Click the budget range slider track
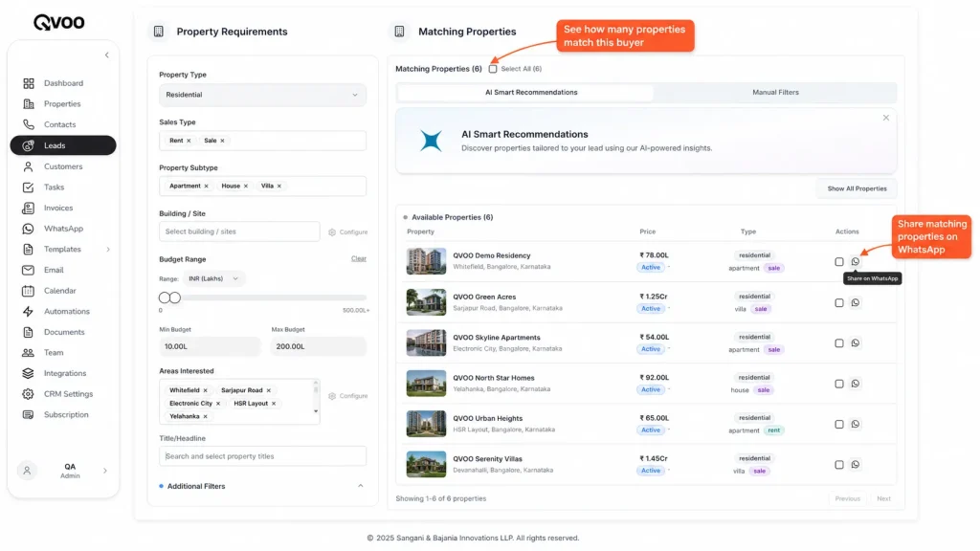This screenshot has height=551, width=980. tap(262, 298)
